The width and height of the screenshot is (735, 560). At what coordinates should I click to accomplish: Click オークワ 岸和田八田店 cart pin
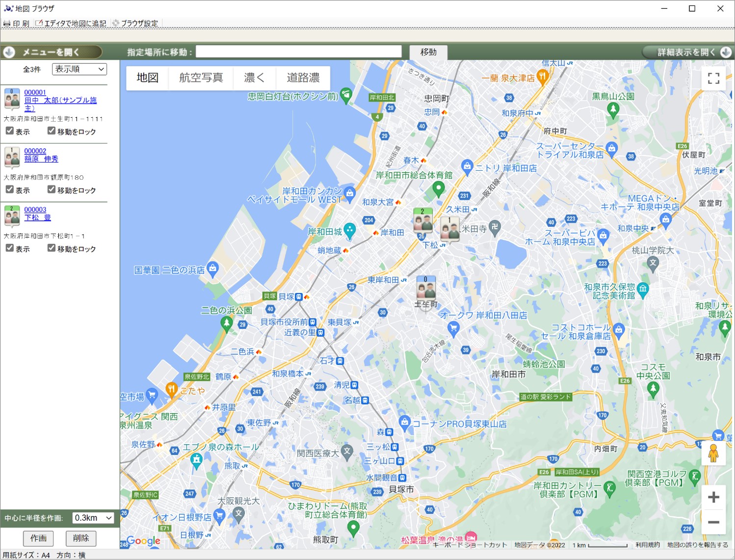(453, 328)
